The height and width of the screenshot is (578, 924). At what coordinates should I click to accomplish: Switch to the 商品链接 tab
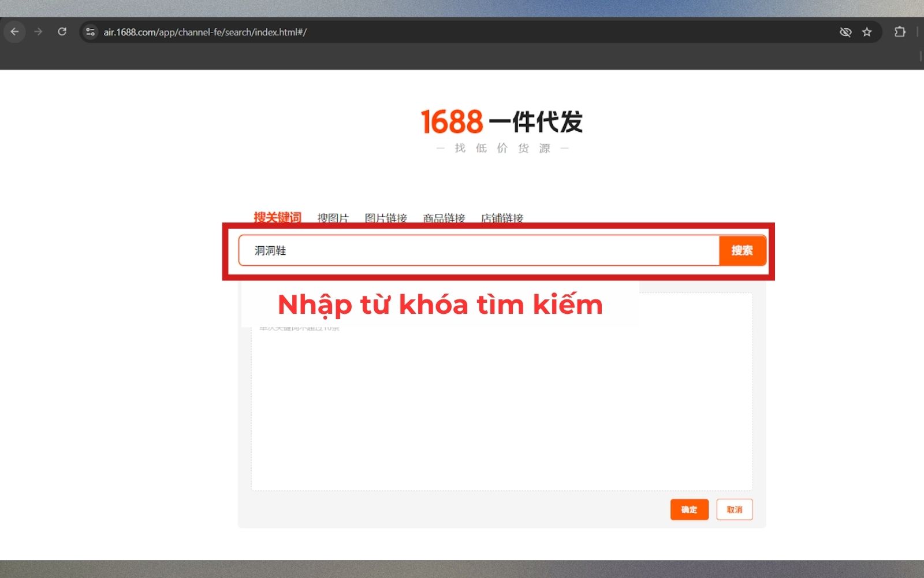444,218
